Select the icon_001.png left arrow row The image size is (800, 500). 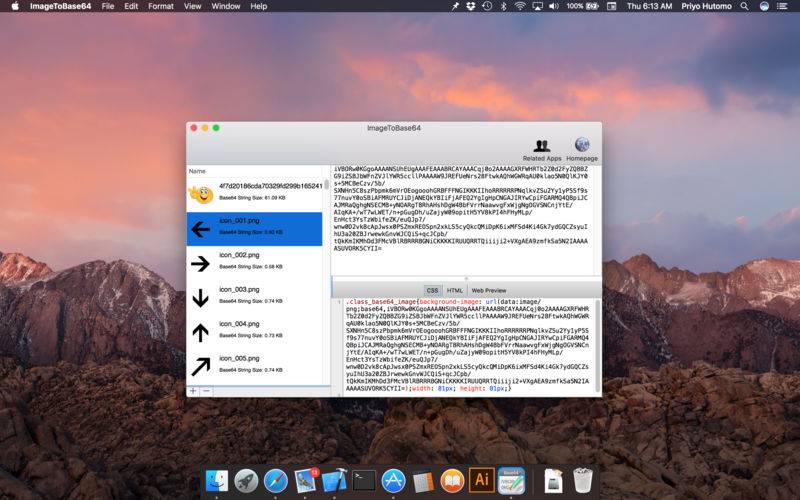254,229
